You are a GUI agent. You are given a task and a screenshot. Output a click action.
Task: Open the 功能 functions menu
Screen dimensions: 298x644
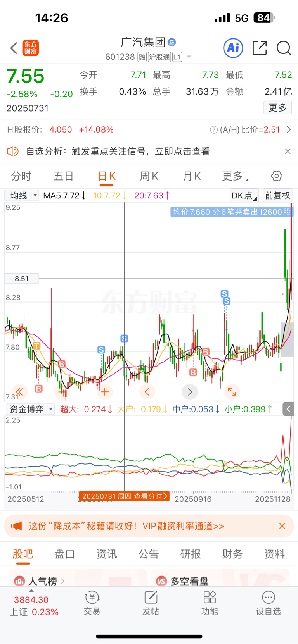pyautogui.click(x=210, y=603)
